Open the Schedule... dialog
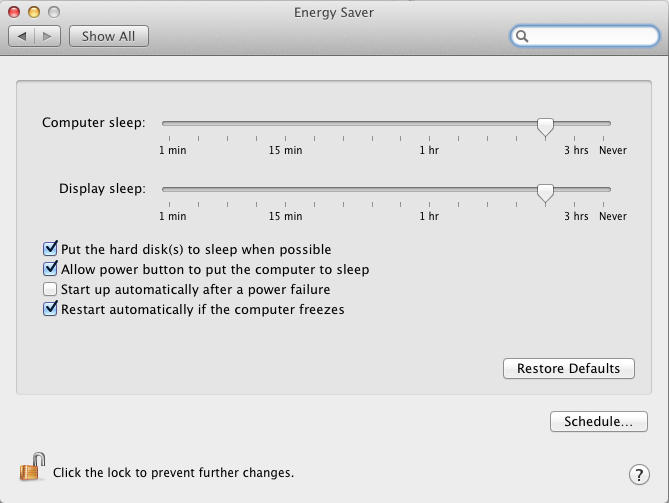 click(599, 422)
